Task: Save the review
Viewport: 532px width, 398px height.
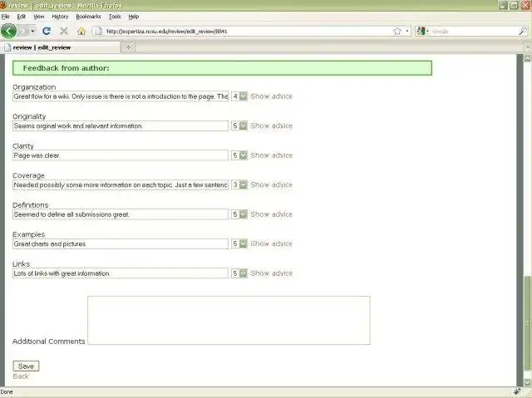Action: point(26,366)
